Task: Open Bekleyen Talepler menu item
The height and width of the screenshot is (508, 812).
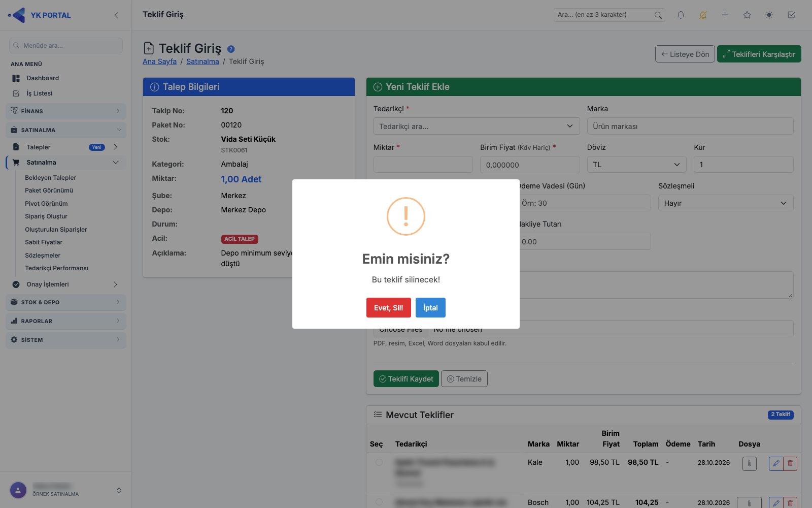Action: 50,178
